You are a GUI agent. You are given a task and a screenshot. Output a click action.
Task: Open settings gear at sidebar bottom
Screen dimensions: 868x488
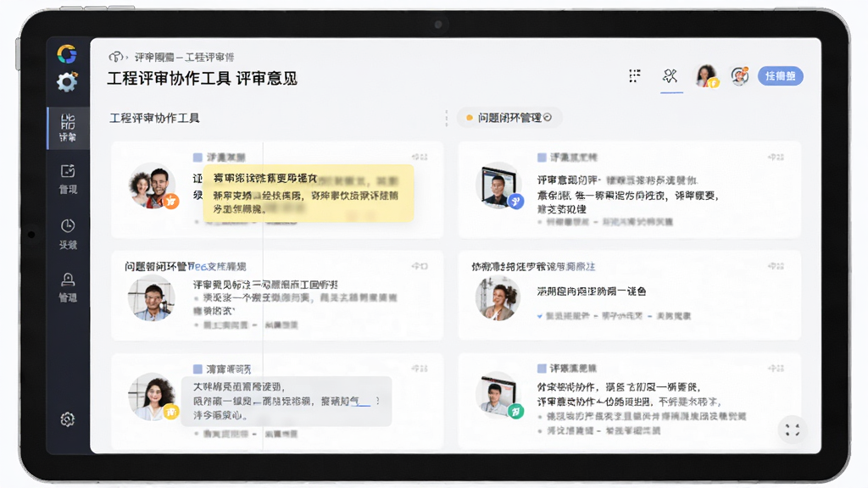tap(68, 419)
